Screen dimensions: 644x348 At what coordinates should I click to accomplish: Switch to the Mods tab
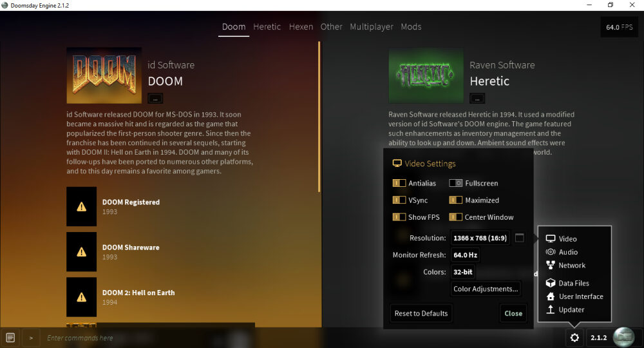click(411, 26)
